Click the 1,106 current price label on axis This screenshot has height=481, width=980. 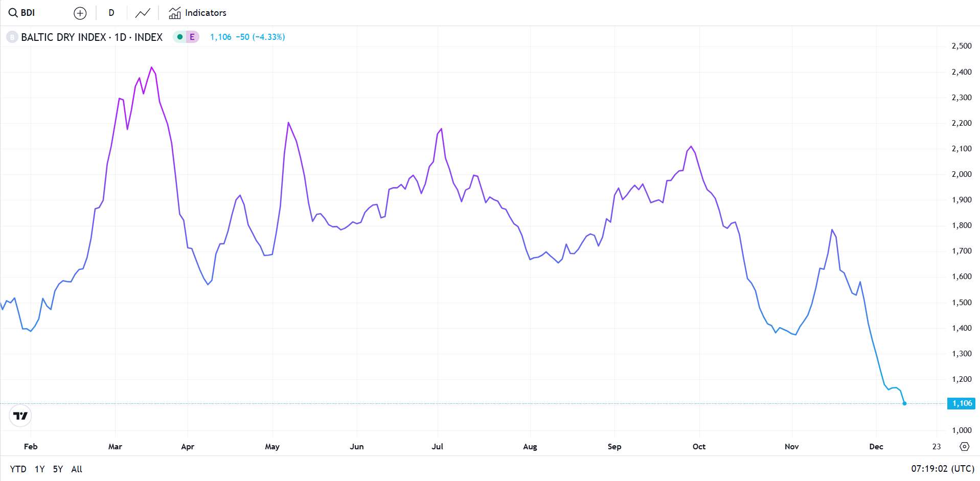(x=961, y=403)
